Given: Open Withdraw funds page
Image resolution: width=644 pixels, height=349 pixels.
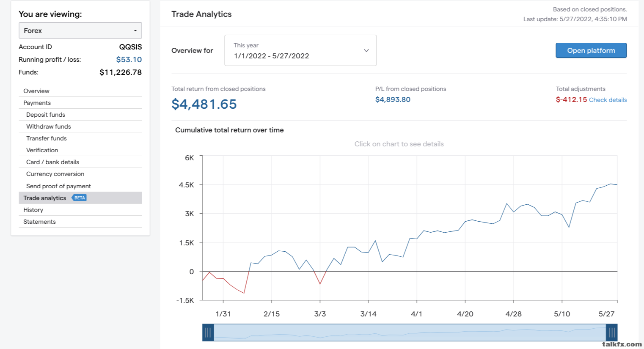Looking at the screenshot, I should tap(80, 126).
